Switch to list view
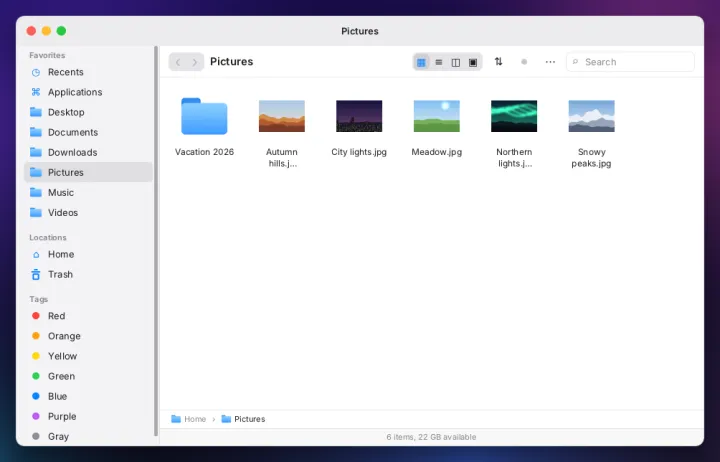The image size is (720, 462). [439, 62]
